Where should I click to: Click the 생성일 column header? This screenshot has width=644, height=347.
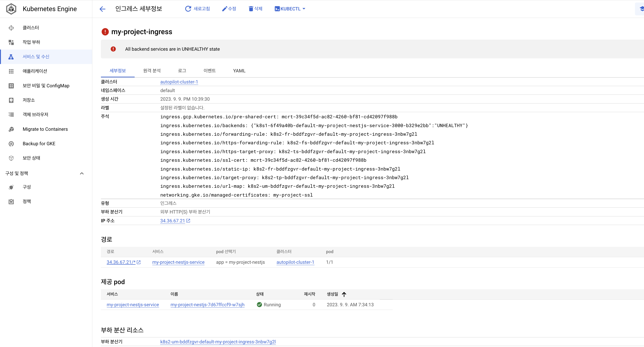click(x=332, y=294)
